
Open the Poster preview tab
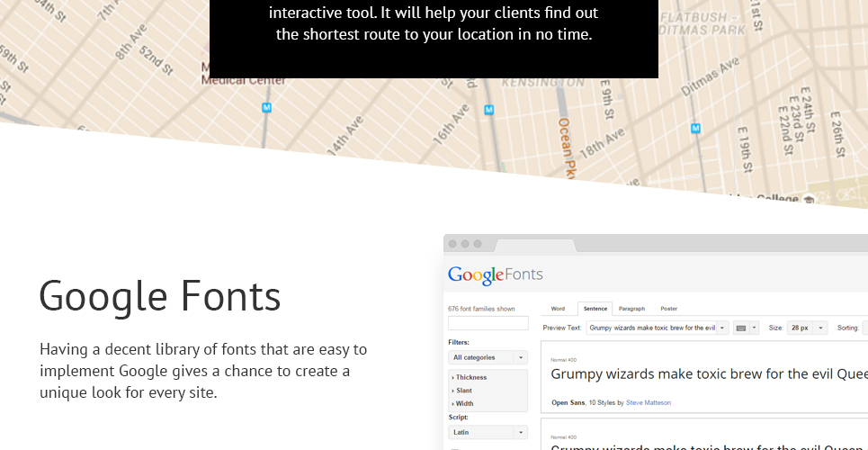click(x=668, y=309)
